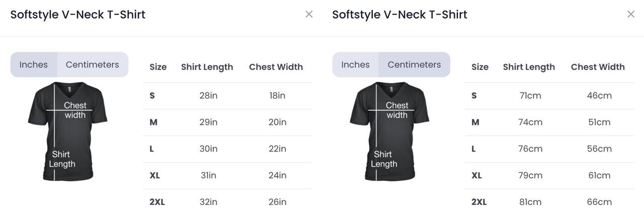Select Inches in the centimeter size chart
Viewport: 644px width, 223px height.
point(355,64)
